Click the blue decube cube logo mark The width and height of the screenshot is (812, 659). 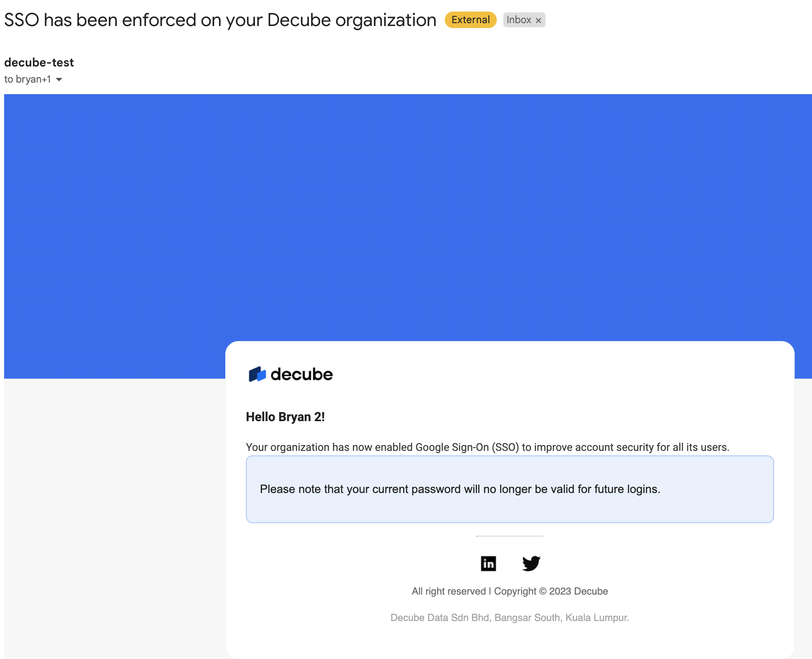pyautogui.click(x=257, y=374)
